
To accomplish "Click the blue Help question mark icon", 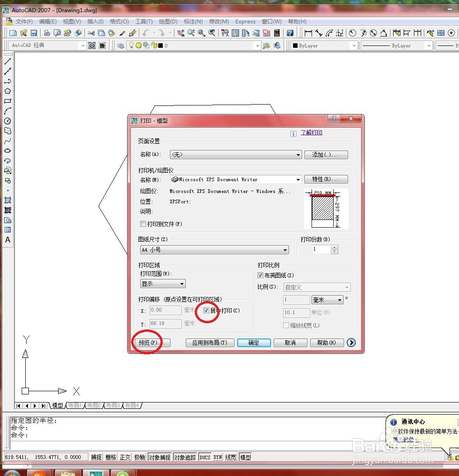I will pyautogui.click(x=290, y=33).
